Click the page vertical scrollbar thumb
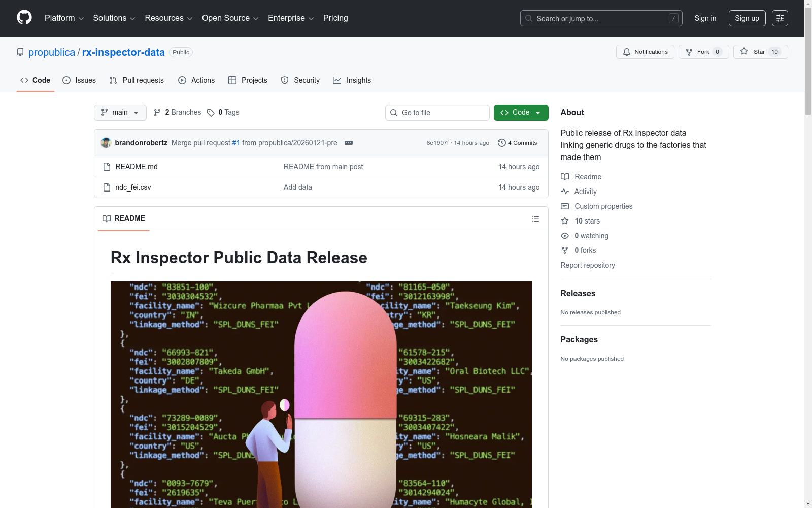Screen dimensions: 812x508 tap(808, 61)
